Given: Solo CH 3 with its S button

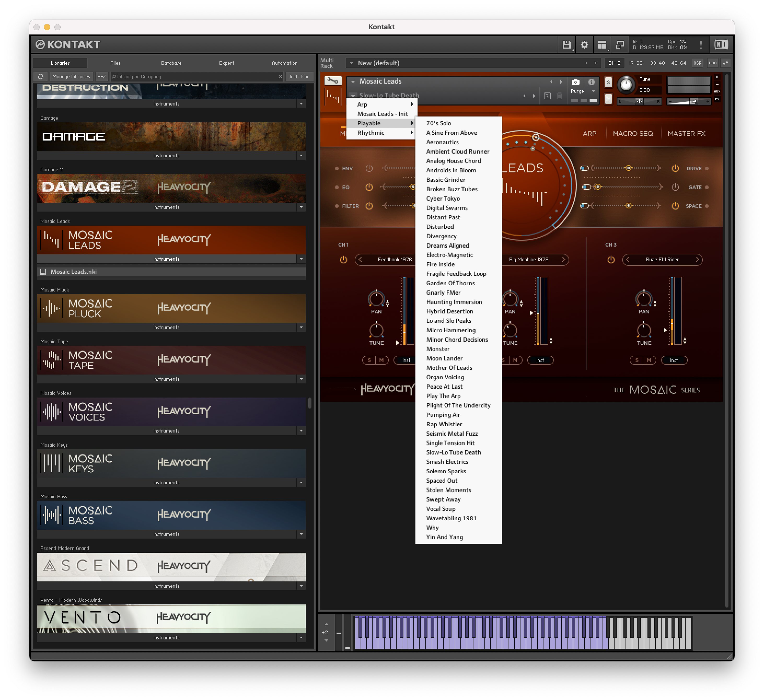Looking at the screenshot, I should click(637, 360).
